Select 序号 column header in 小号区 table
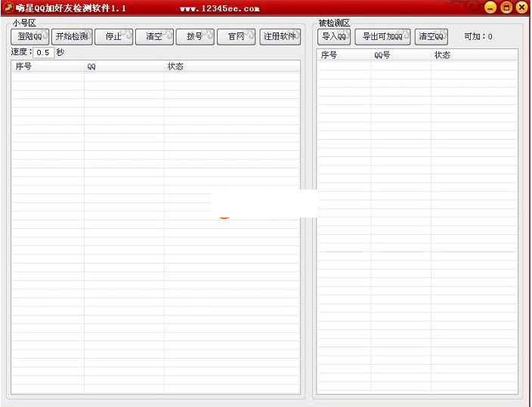Image resolution: width=532 pixels, height=407 pixels. 47,66
